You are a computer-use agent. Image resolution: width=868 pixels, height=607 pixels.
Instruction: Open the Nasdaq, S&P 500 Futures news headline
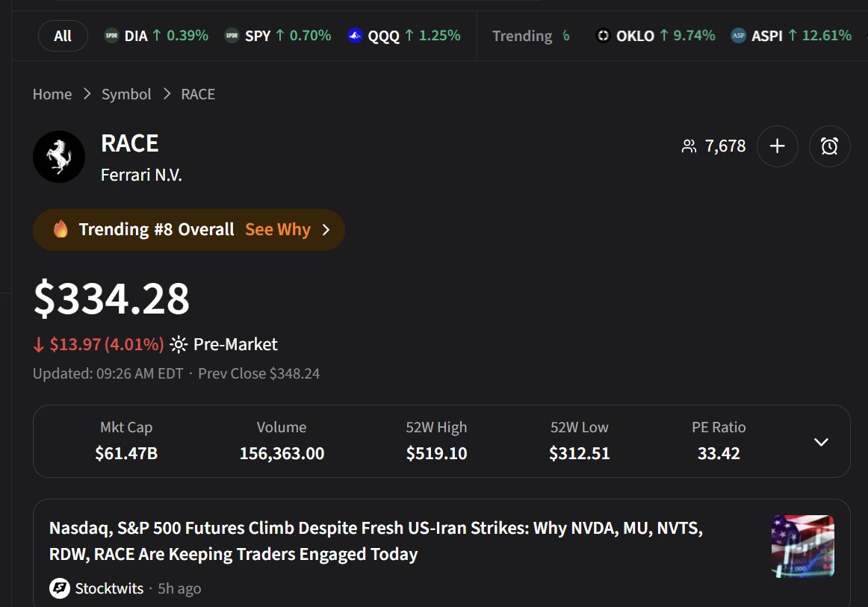coord(376,541)
